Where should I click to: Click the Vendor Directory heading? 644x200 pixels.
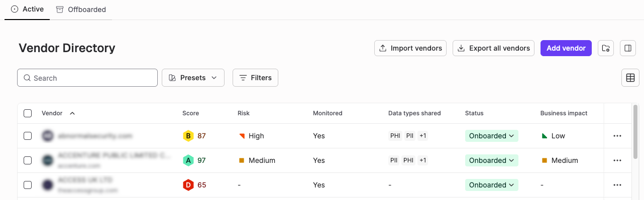click(67, 48)
